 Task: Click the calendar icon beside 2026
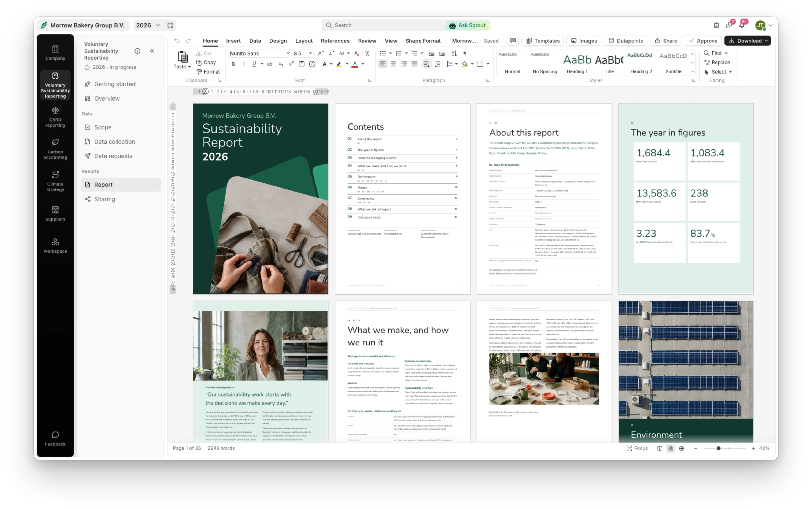coord(170,25)
